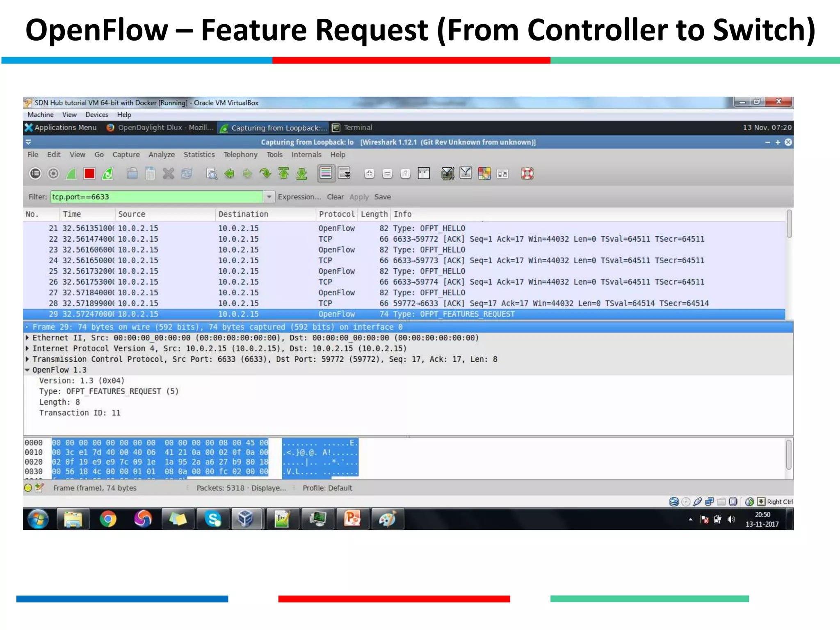
Task: Close this capture file X icon
Action: tap(168, 173)
